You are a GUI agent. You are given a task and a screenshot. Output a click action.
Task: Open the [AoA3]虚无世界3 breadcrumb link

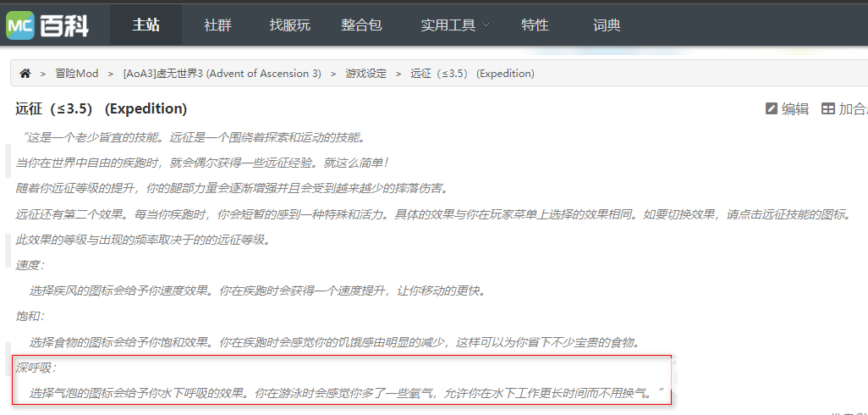222,74
